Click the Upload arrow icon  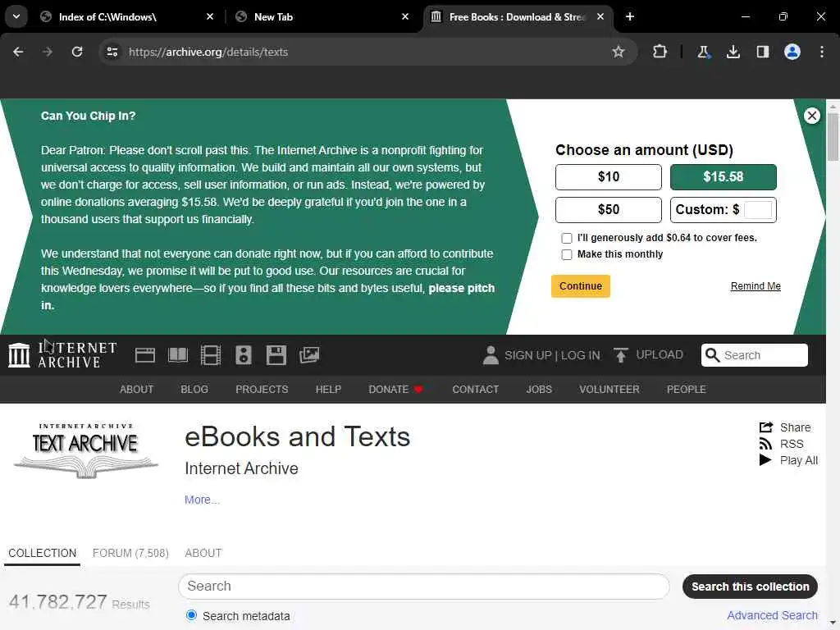[x=621, y=354]
